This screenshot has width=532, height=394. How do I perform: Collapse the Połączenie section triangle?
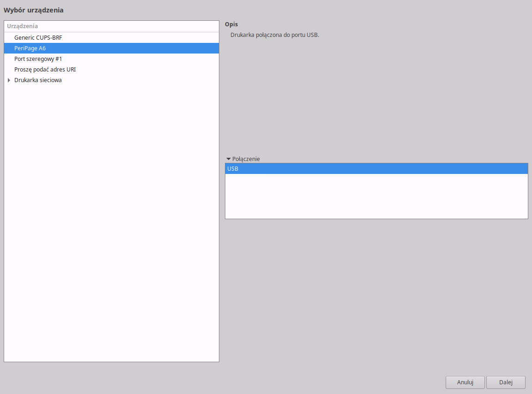click(x=228, y=159)
